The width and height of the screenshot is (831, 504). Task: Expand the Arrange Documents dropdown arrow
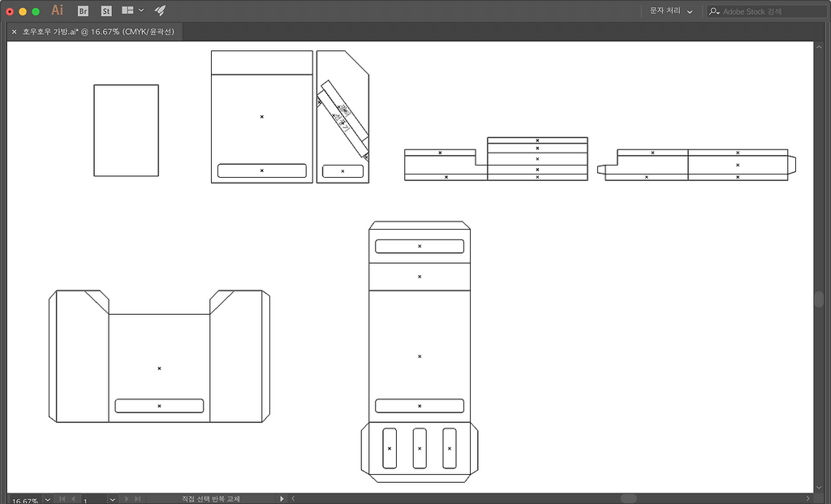point(141,10)
